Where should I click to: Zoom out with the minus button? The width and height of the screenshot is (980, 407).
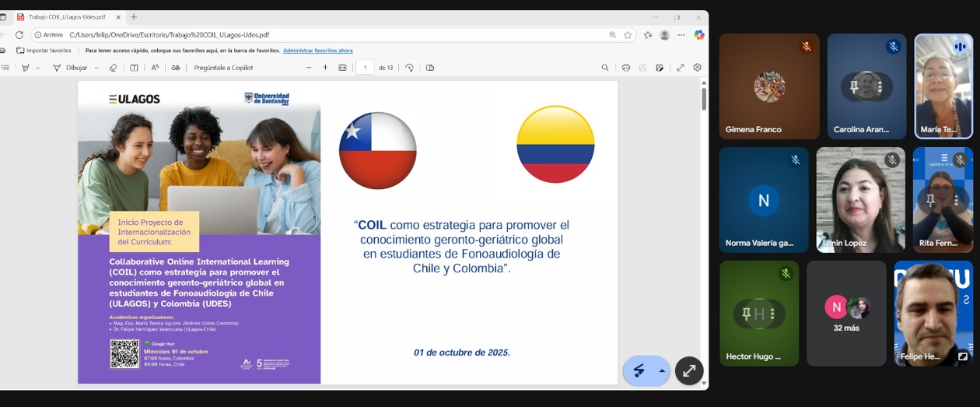point(309,68)
